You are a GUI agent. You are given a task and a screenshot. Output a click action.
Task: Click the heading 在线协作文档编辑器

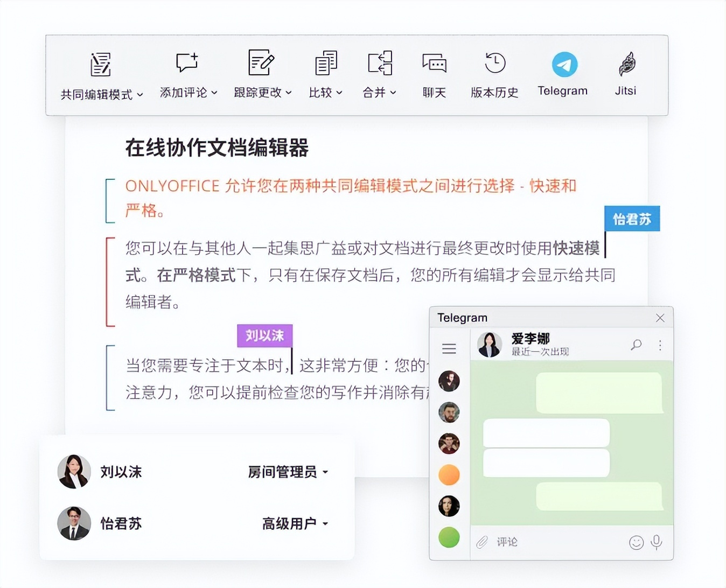tap(217, 148)
